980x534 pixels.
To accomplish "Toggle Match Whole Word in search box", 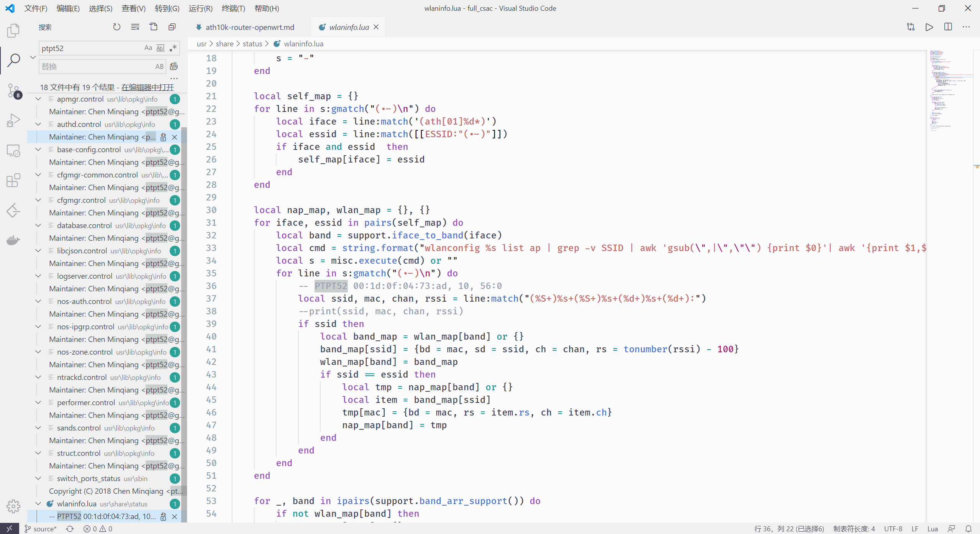I will pos(161,48).
